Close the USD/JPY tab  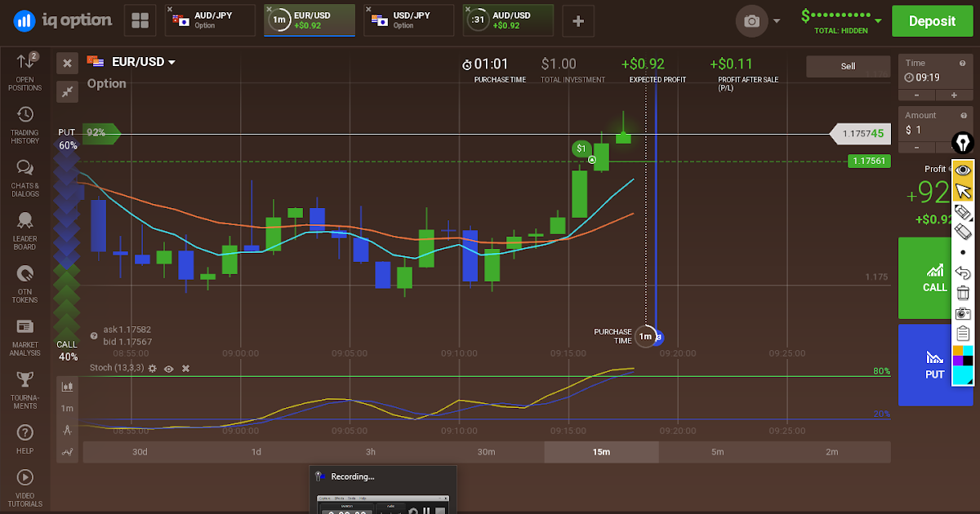368,10
